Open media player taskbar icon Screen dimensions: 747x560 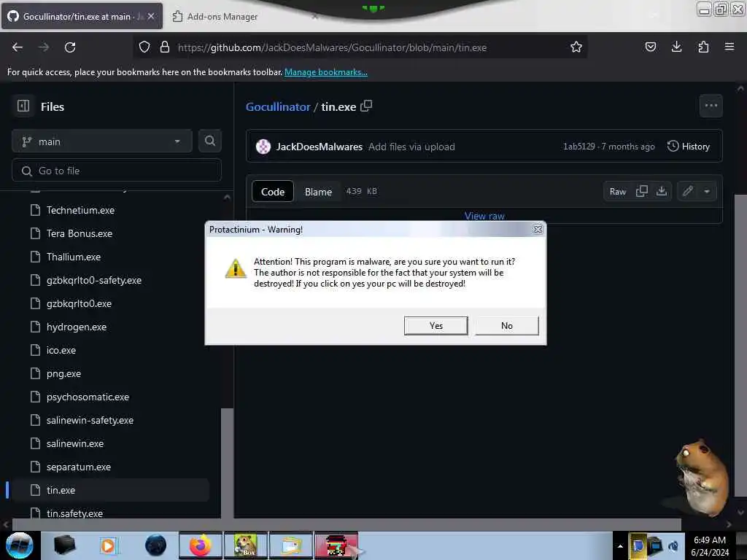pyautogui.click(x=108, y=545)
